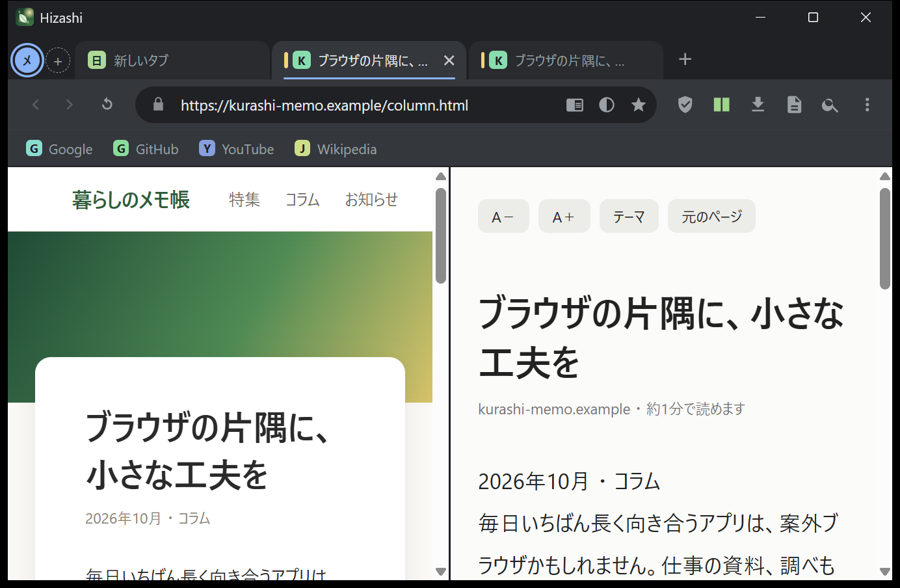The height and width of the screenshot is (588, 900).
Task: Switch to the 新しいタブ tab
Action: [172, 60]
